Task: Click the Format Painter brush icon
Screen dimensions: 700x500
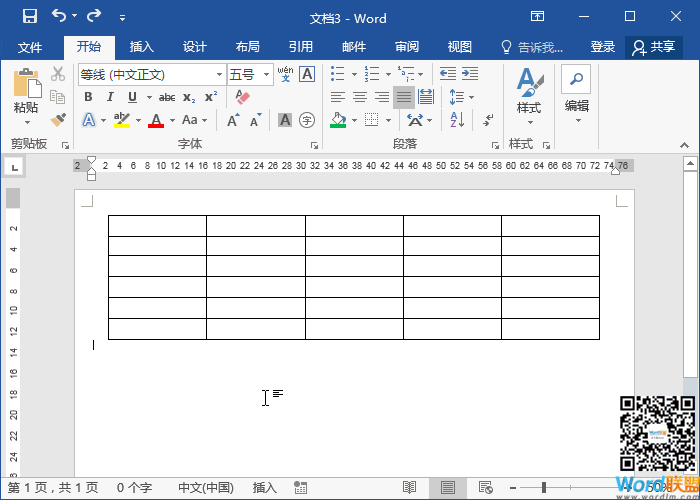Action: tap(58, 120)
